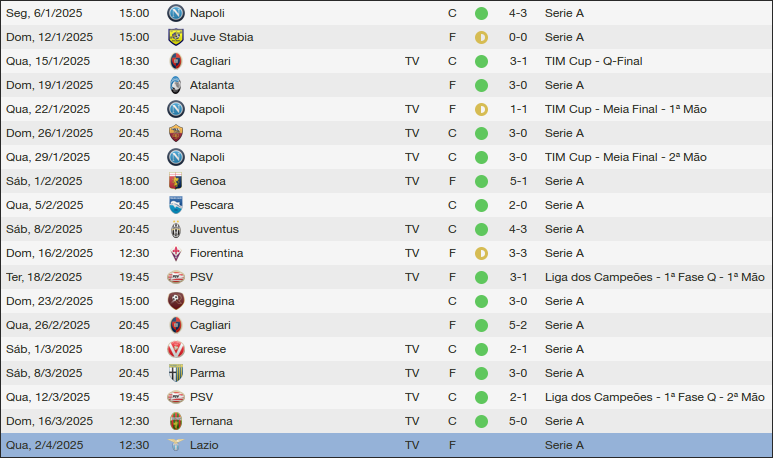Open the 5-0 Ternana match result
Image resolution: width=773 pixels, height=458 pixels.
pos(518,421)
